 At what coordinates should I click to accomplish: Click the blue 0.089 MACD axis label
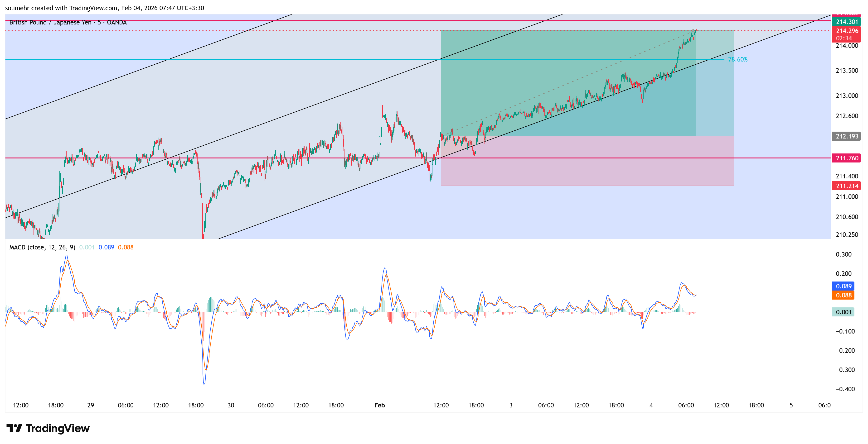coord(843,286)
